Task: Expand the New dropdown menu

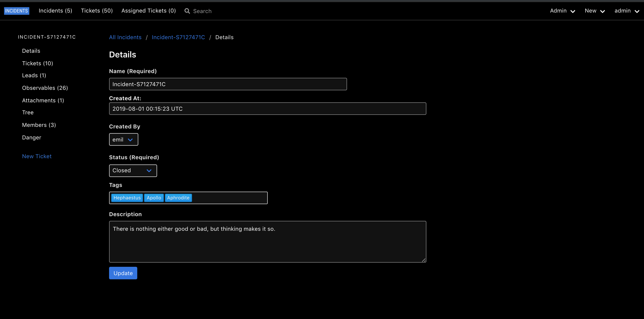Action: [595, 11]
